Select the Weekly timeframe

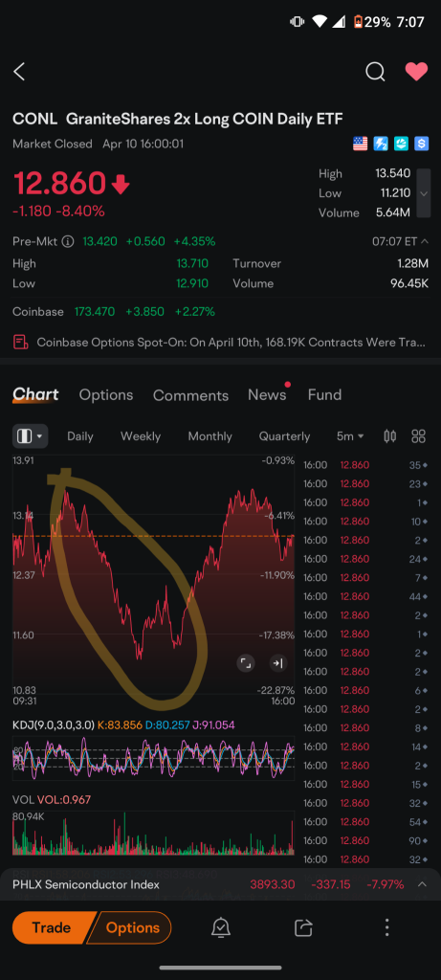pyautogui.click(x=141, y=436)
